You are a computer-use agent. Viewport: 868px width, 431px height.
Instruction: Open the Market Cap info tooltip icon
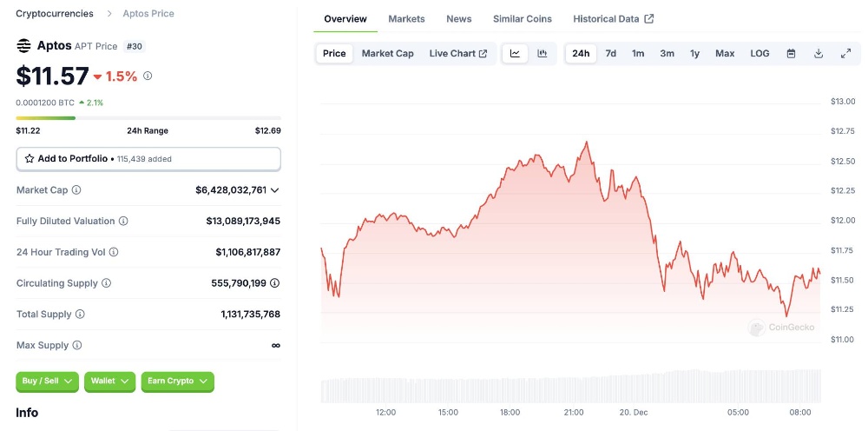point(76,190)
